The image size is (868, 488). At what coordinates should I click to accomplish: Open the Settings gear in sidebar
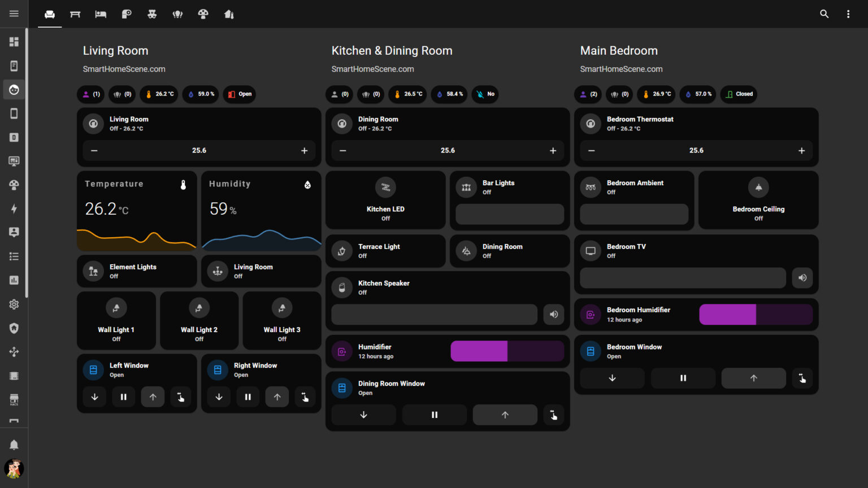(14, 304)
